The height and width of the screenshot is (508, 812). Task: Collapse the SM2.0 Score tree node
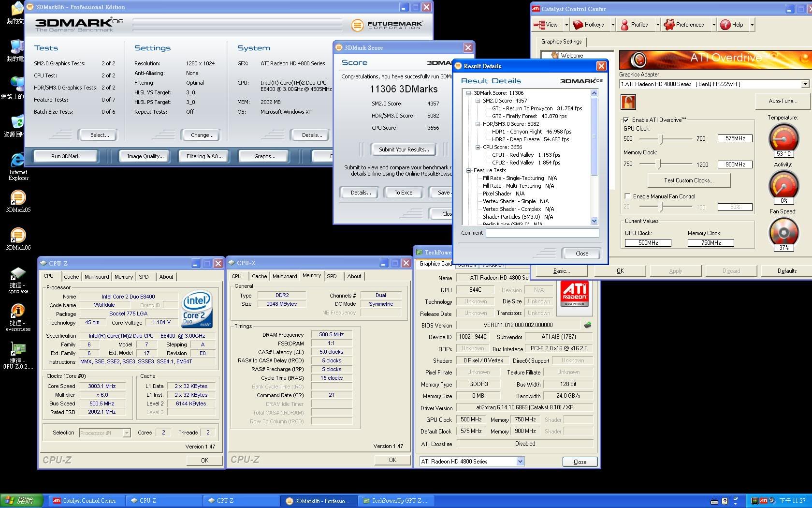[x=478, y=101]
